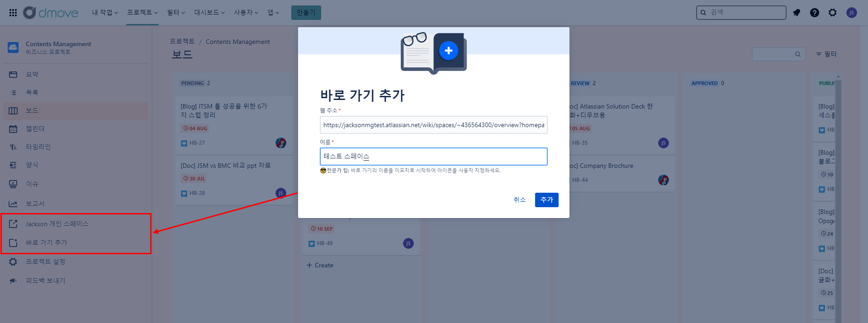Viewport: 868px width, 323px height.
Task: Open the app switcher grid icon
Action: click(x=13, y=13)
